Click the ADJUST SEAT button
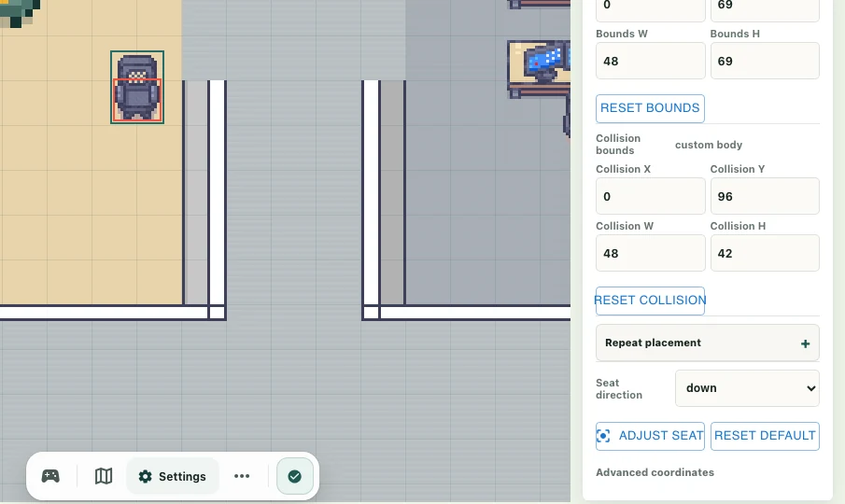This screenshot has width=845, height=504. (x=651, y=436)
